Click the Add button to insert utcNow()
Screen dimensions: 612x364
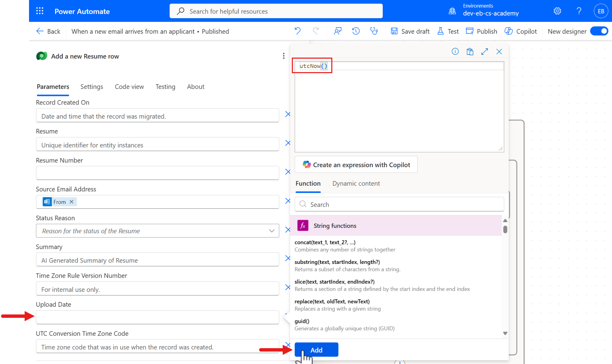[316, 350]
